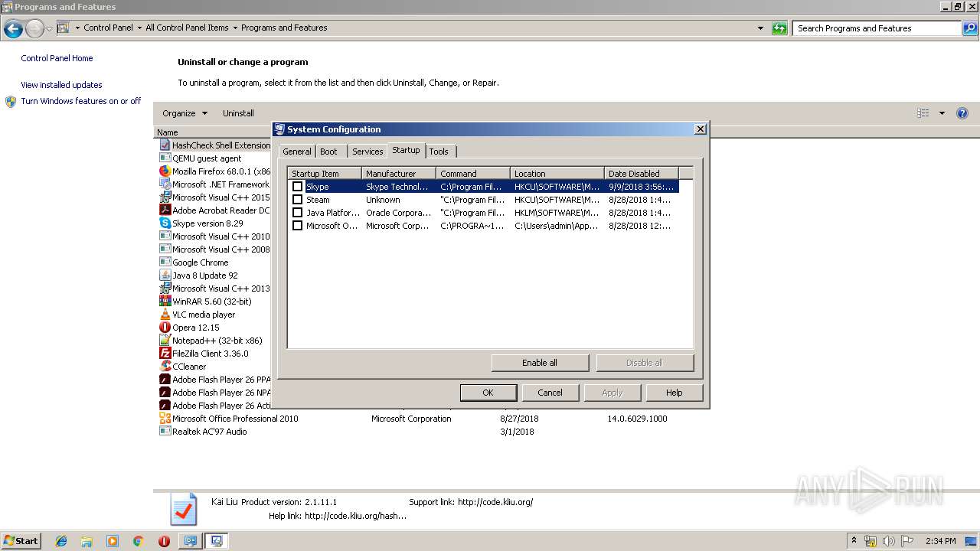This screenshot has width=980, height=551.
Task: Select the FileZilla Client icon
Action: coord(165,353)
